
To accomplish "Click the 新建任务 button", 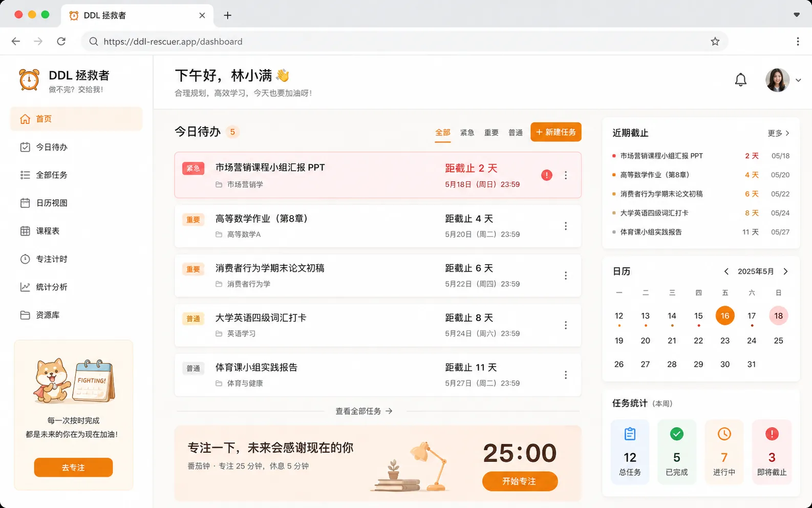I will click(556, 132).
